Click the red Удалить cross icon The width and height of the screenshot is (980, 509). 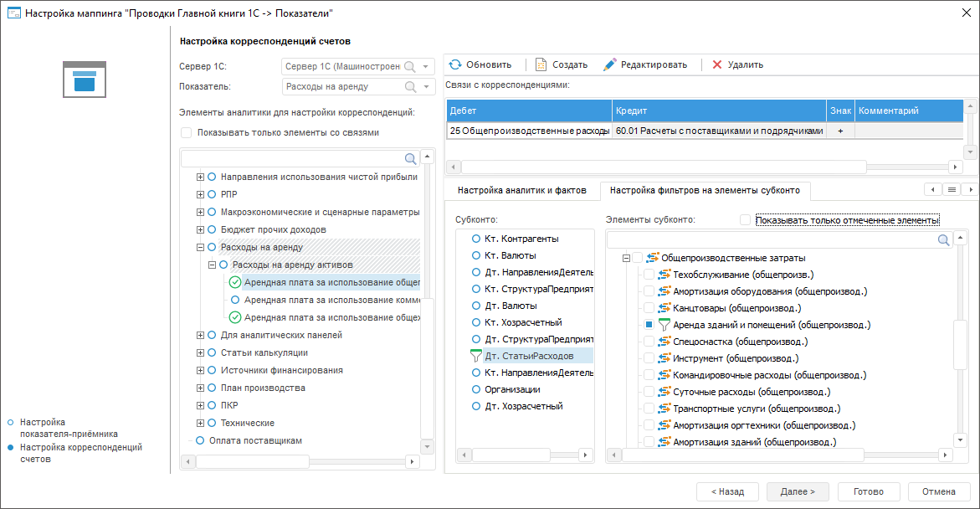pyautogui.click(x=717, y=64)
